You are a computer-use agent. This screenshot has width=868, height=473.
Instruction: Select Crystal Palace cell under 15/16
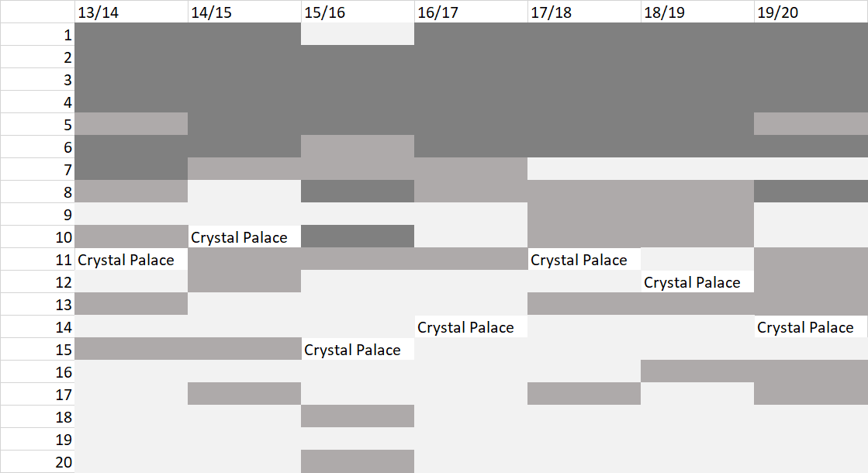click(352, 350)
